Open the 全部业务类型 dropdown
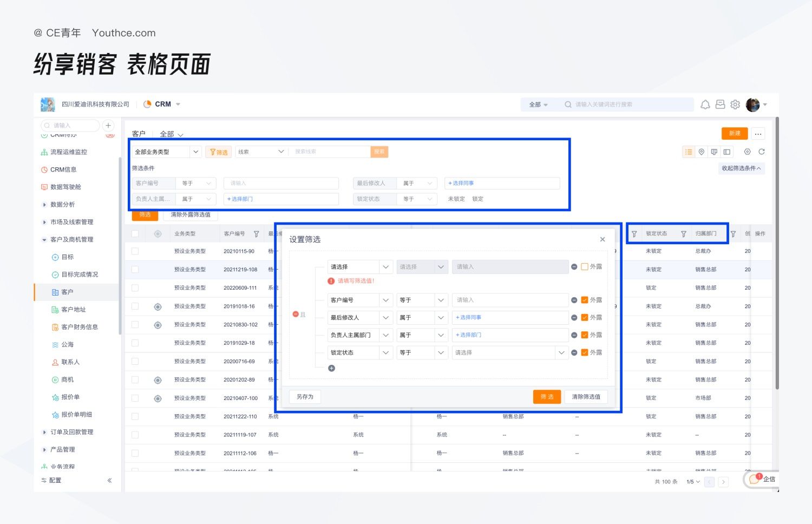Viewport: 812px width, 524px height. coord(167,152)
